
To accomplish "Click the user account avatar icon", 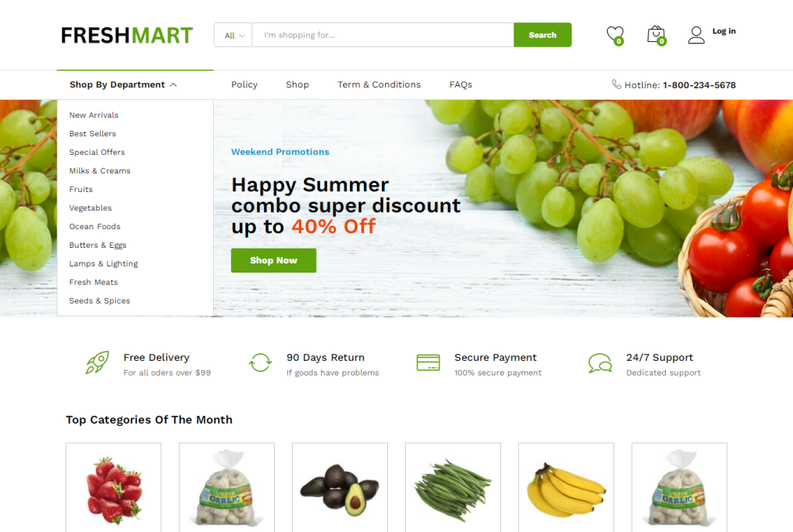I will [x=696, y=35].
